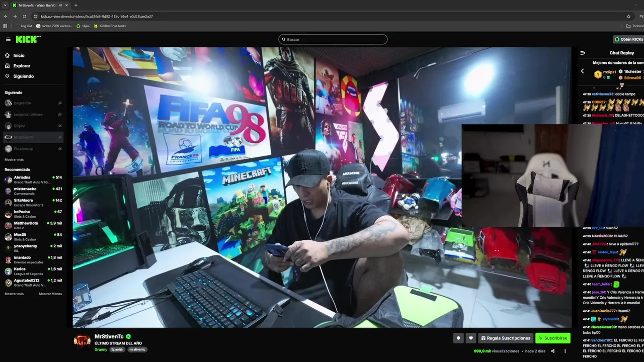Open ranked 2026 warzone bookmark
Image resolution: width=644 pixels, height=362 pixels.
tap(55, 26)
